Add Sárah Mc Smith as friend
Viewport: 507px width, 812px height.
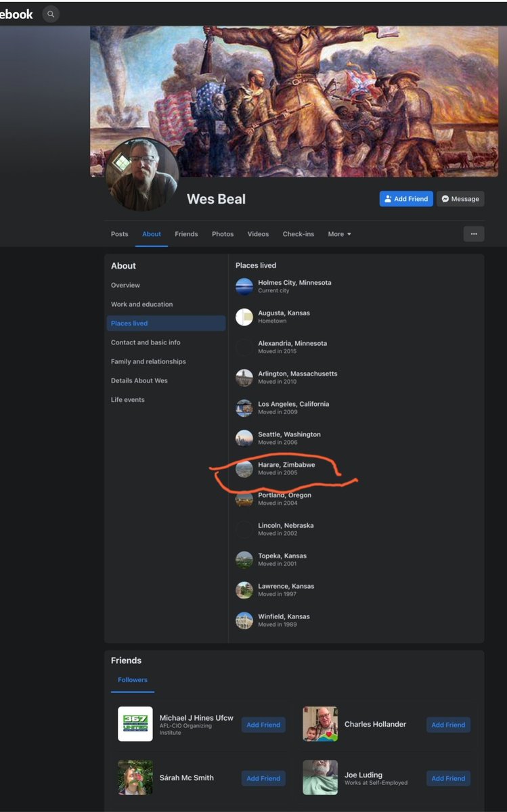[263, 778]
